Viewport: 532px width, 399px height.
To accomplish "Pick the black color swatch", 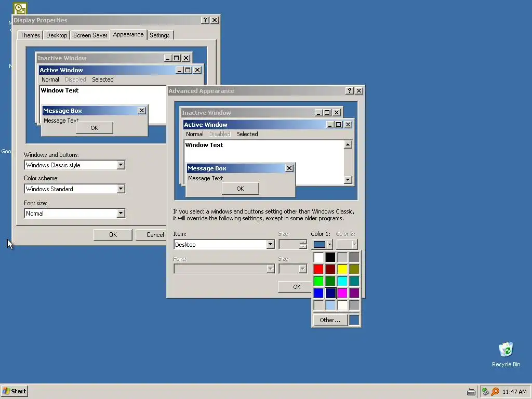I will pyautogui.click(x=330, y=257).
